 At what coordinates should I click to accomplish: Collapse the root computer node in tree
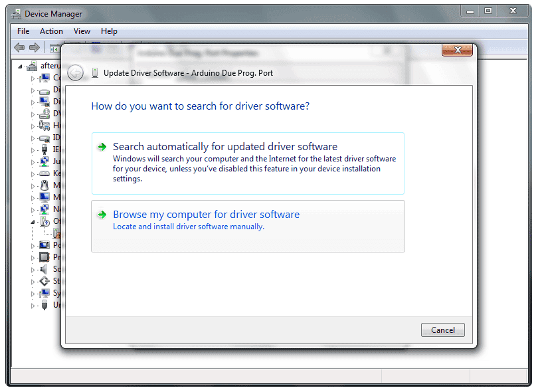[21, 66]
